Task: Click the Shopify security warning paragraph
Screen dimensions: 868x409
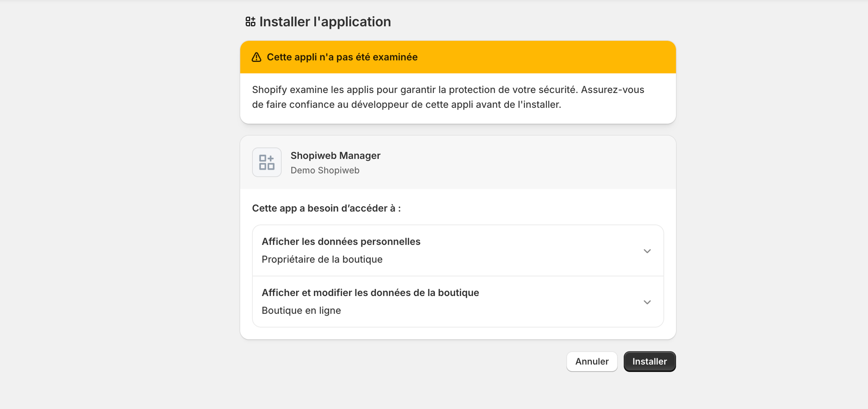Action: pyautogui.click(x=448, y=97)
